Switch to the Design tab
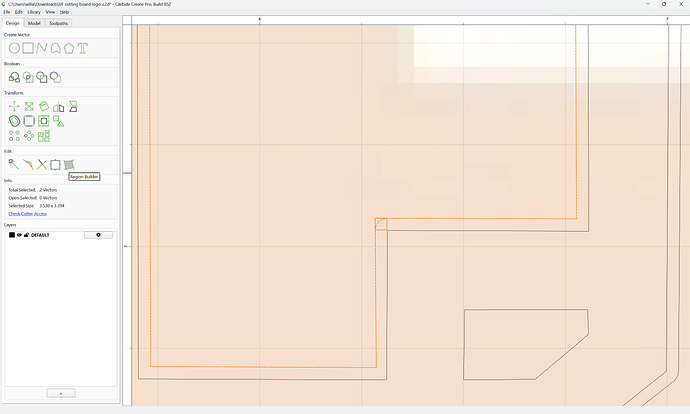690x414 pixels. tap(13, 23)
